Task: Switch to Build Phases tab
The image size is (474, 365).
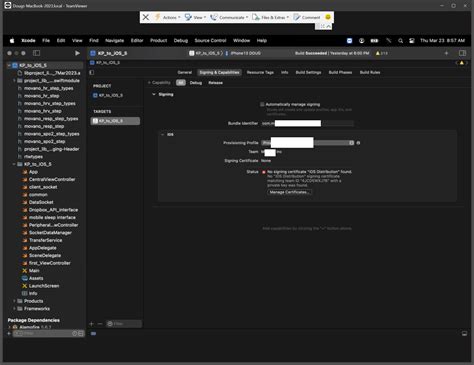Action: pos(340,72)
